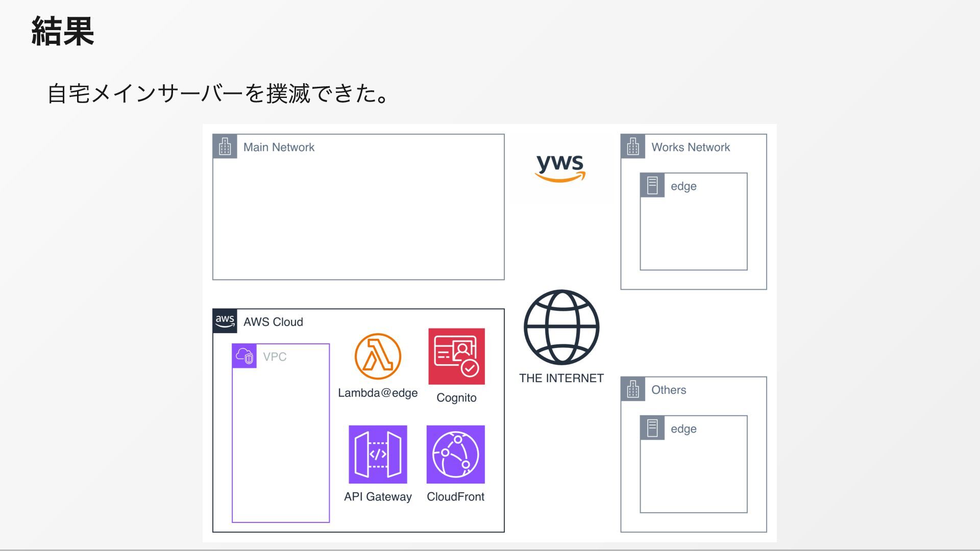Click the Works Network building icon
Viewport: 980px width, 551px height.
click(633, 147)
